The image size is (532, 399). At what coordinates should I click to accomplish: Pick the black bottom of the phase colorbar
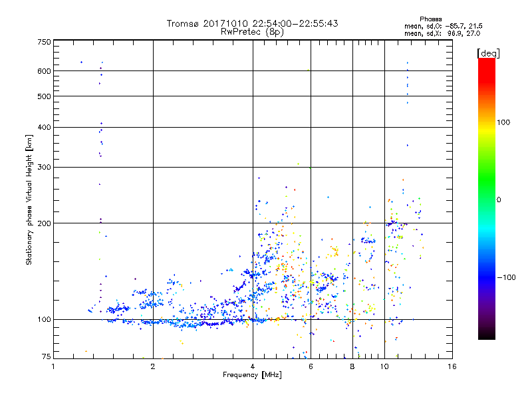pyautogui.click(x=487, y=335)
